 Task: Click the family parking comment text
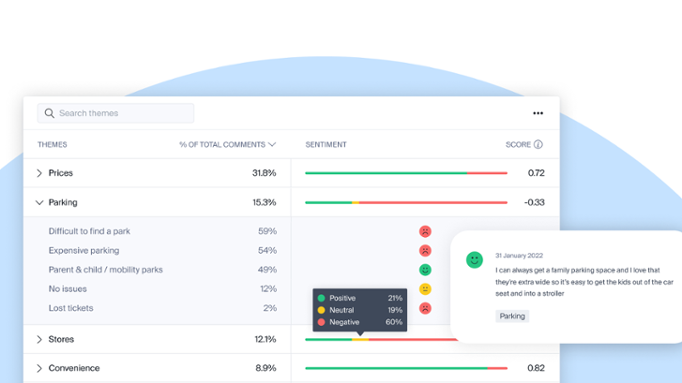584,282
